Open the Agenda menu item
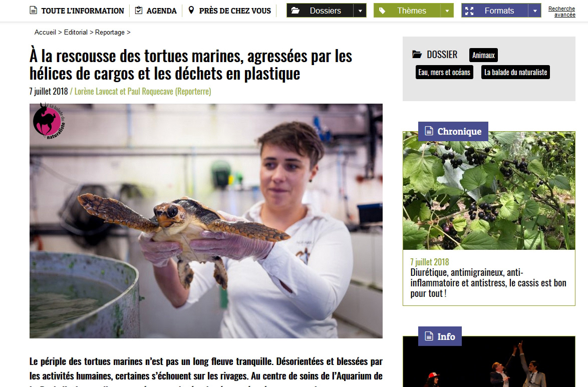 [161, 11]
